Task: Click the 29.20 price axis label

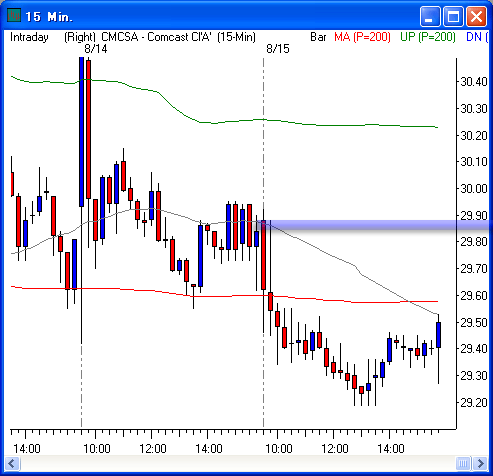Action: point(473,403)
